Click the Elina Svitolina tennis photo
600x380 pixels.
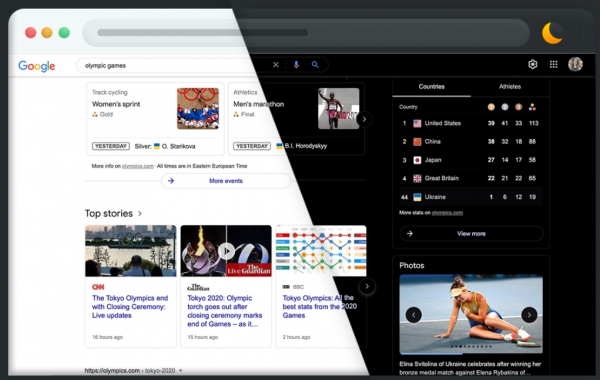coord(471,314)
